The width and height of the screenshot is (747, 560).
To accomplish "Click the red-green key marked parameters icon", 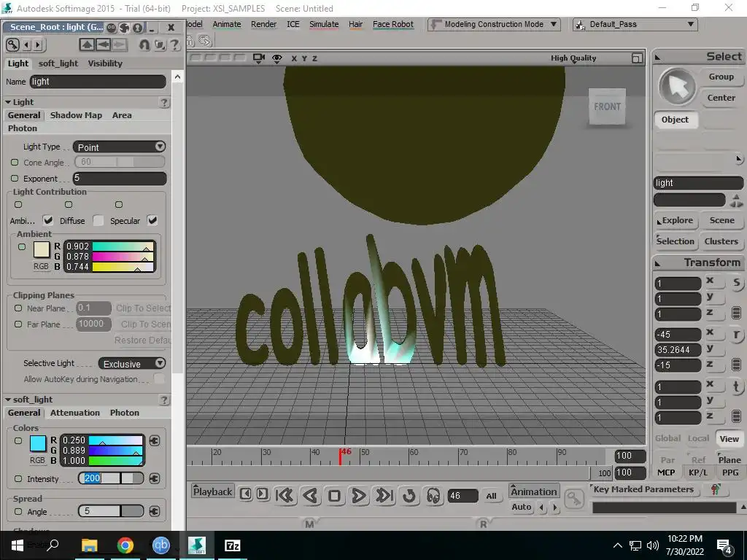I will (716, 489).
